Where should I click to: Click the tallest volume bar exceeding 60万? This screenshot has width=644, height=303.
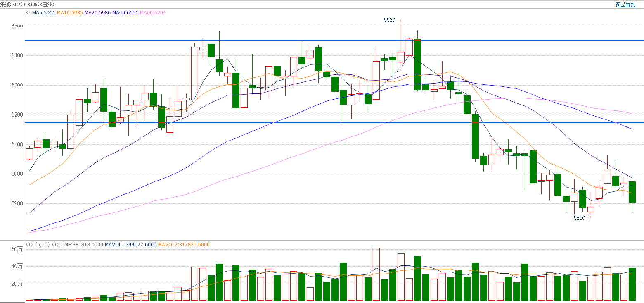(x=376, y=274)
